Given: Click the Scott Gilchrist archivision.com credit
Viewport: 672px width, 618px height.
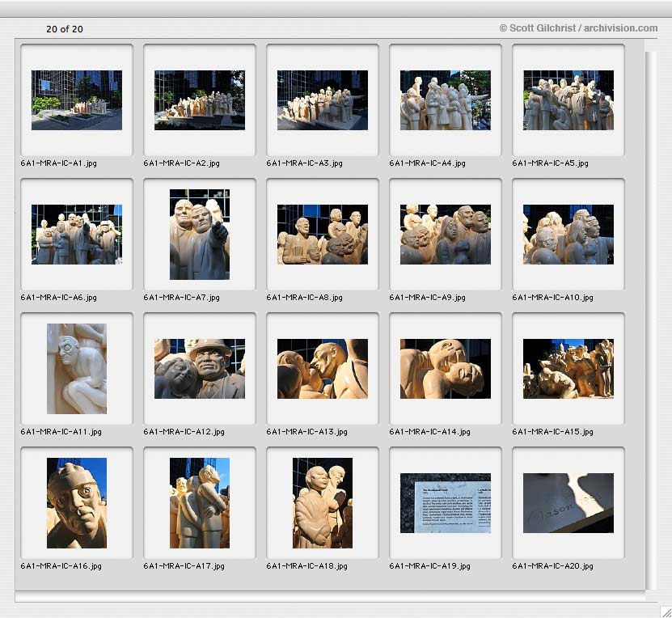Looking at the screenshot, I should pyautogui.click(x=578, y=28).
